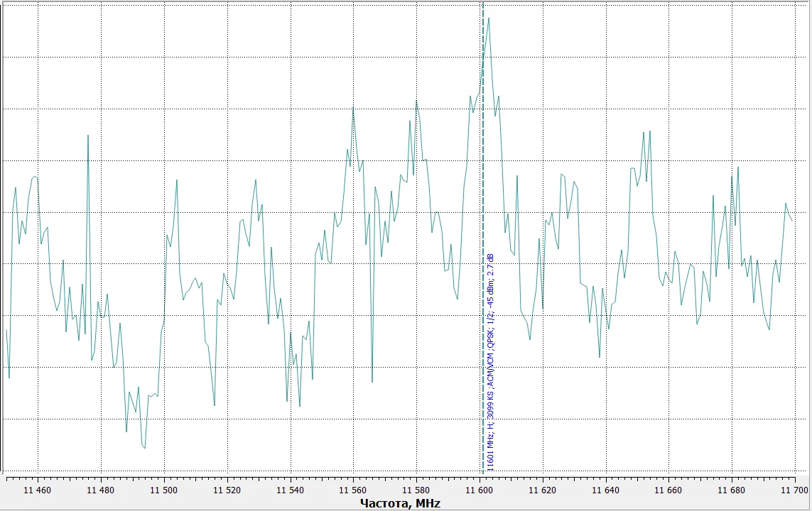
Task: Click the narrow spike near 11 476 MHz
Action: click(88, 136)
